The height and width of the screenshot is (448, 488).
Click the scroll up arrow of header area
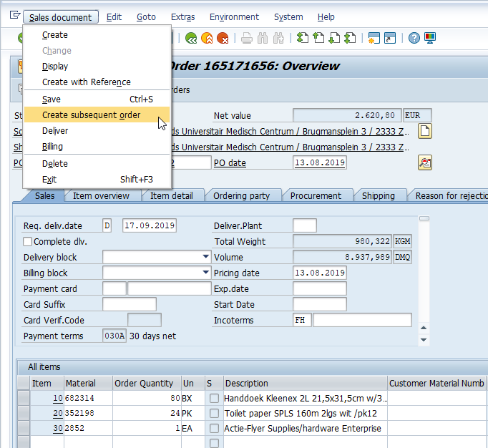tap(424, 328)
